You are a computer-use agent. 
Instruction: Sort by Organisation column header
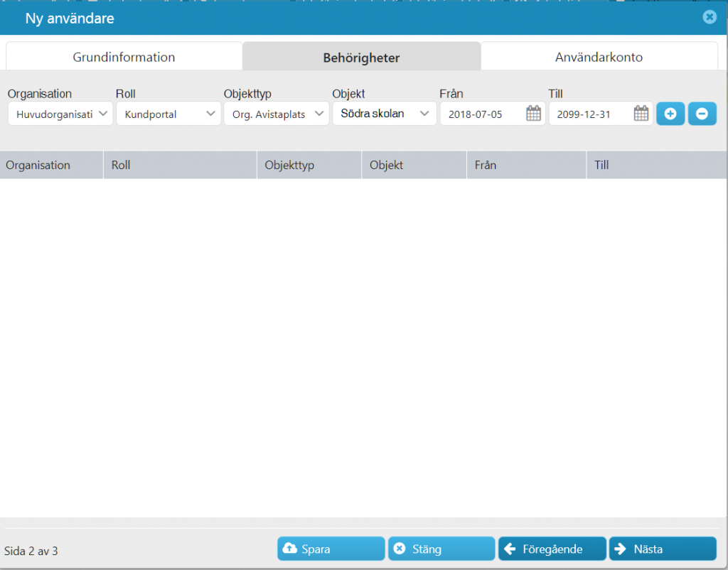coord(51,165)
